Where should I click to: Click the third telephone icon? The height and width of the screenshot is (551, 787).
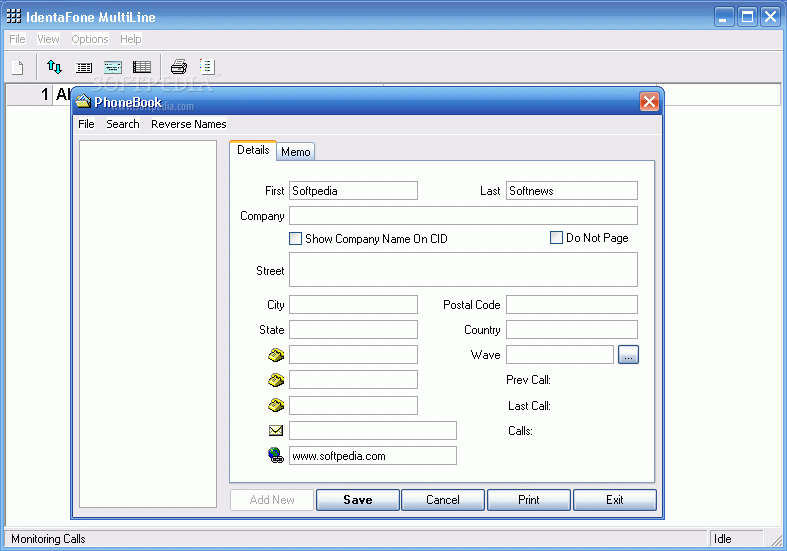276,405
